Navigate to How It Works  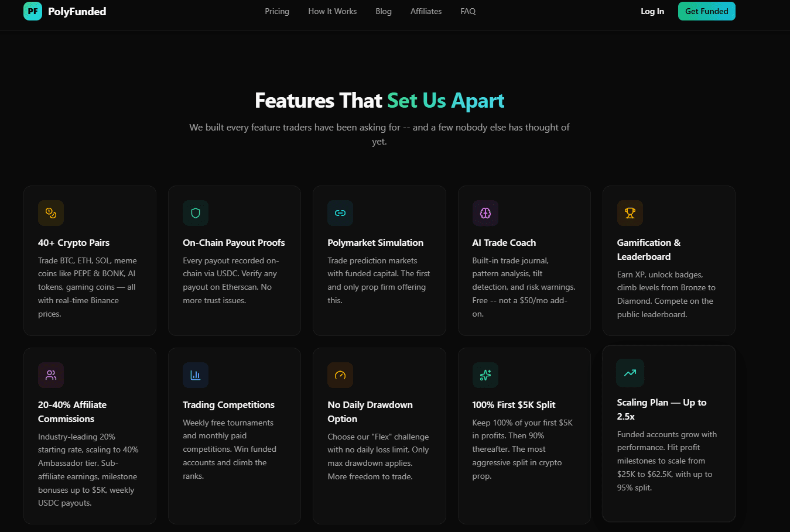click(x=332, y=11)
